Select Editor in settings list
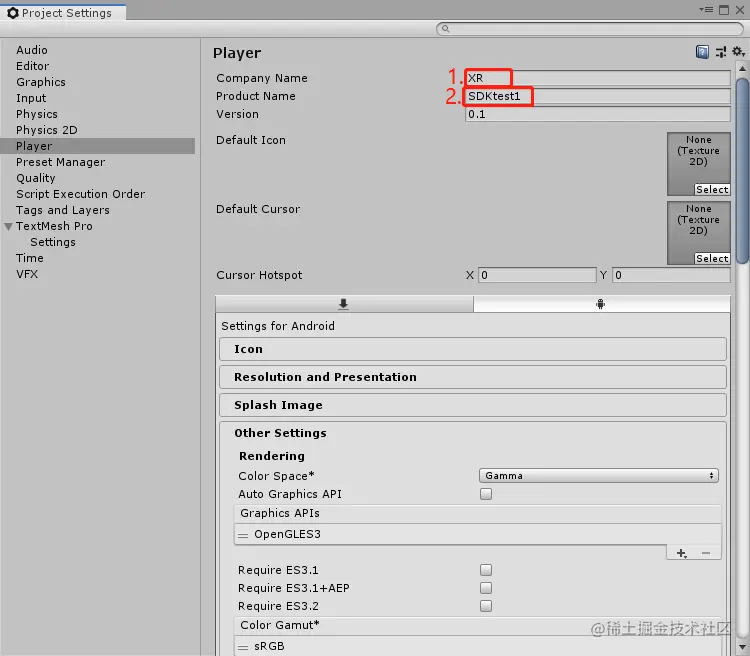The image size is (750, 656). click(33, 66)
